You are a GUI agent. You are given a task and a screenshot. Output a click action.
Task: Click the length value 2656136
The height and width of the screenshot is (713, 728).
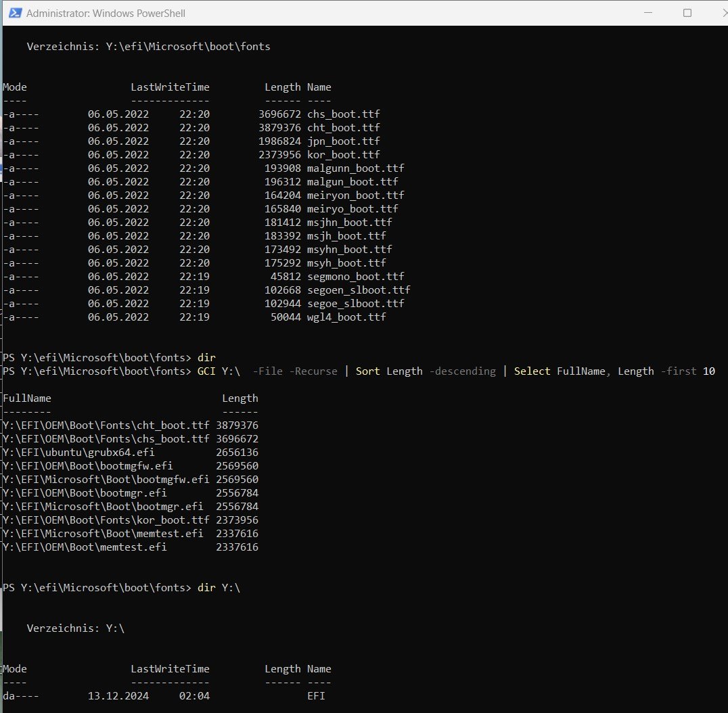[237, 452]
